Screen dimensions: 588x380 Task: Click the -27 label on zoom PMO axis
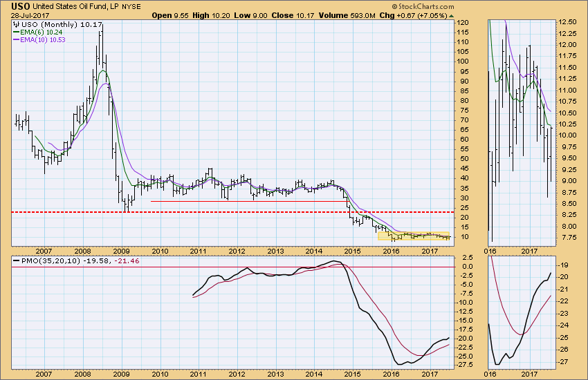(564, 361)
